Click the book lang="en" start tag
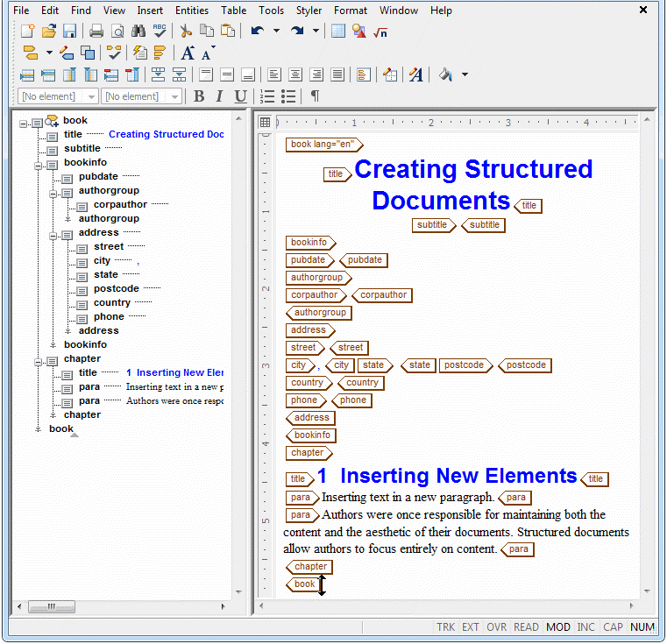 [x=324, y=145]
